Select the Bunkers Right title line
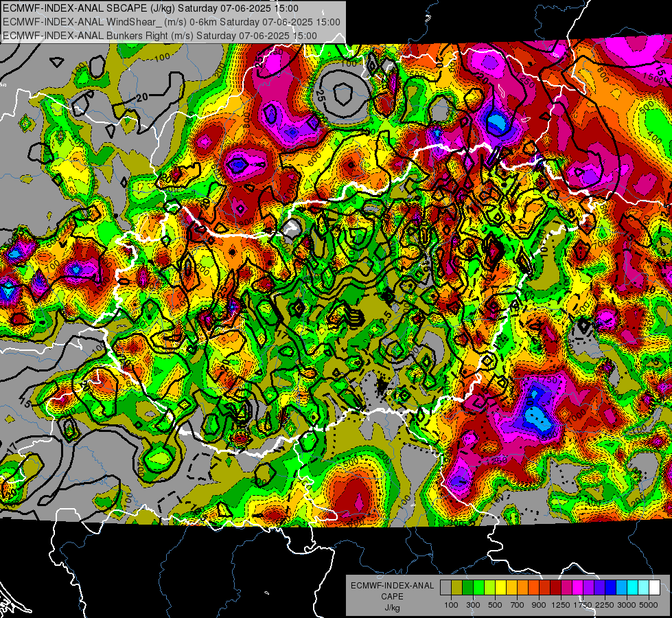The width and height of the screenshot is (672, 618). coord(160,36)
